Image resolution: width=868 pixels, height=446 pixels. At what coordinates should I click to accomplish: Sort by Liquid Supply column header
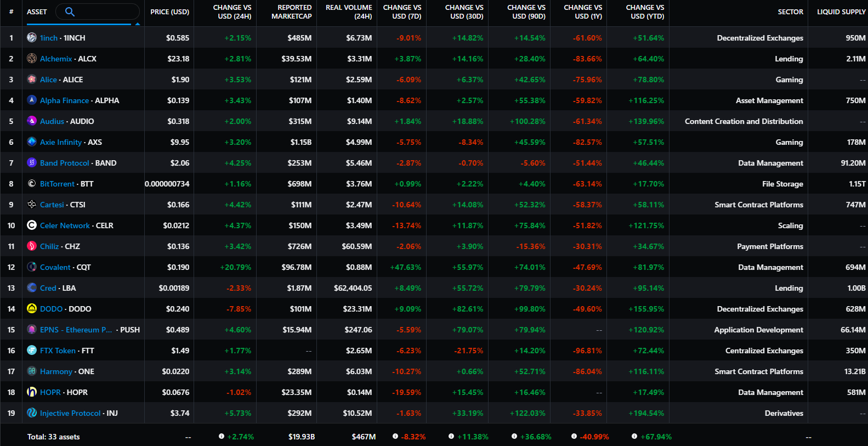(841, 12)
